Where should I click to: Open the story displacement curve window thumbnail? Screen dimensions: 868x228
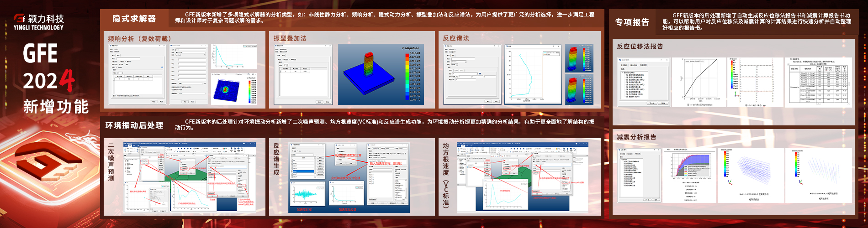533,74
